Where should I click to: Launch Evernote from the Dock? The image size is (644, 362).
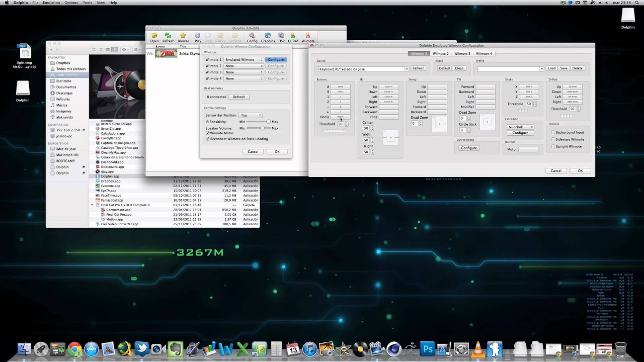click(176, 349)
